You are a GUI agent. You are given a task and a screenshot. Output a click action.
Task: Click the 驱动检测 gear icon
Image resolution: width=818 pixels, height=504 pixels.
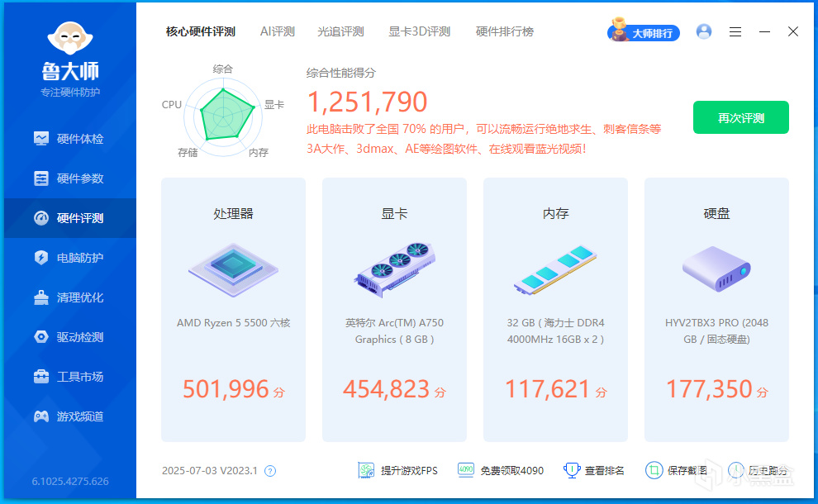point(41,337)
